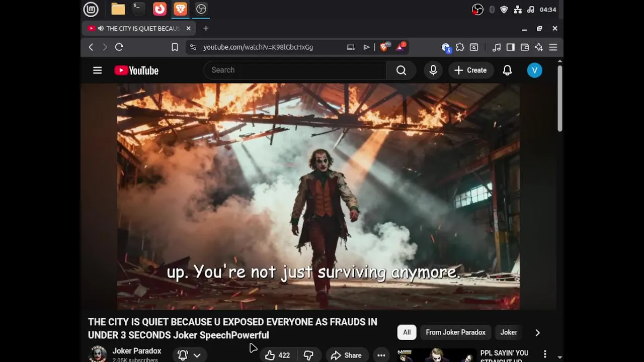Open the Brave Shields lion icon

[385, 47]
